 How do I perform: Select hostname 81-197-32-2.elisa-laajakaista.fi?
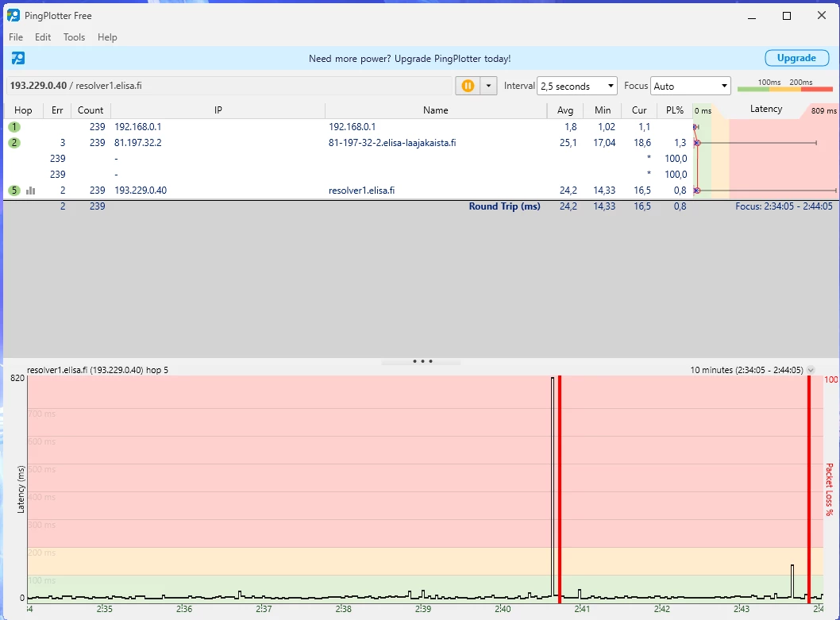point(392,143)
